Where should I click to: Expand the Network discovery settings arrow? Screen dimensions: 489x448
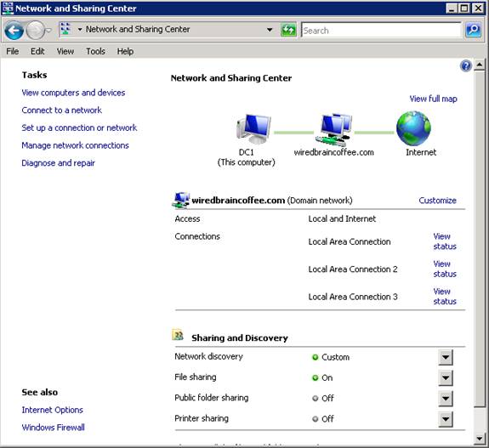pos(446,357)
